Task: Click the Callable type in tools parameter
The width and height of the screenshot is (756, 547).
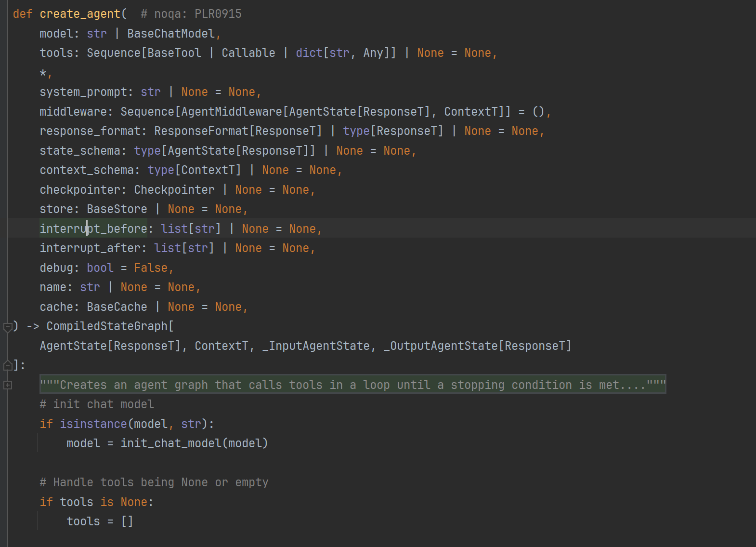Action: (248, 53)
